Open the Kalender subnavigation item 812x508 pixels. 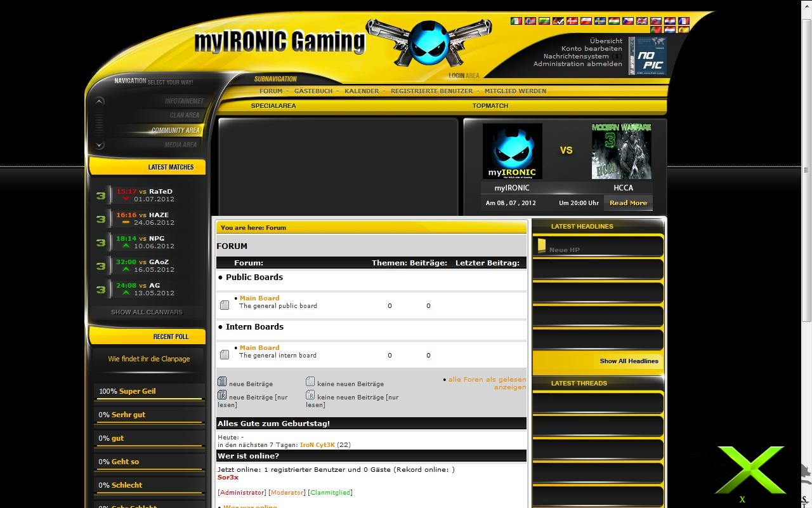pyautogui.click(x=362, y=91)
